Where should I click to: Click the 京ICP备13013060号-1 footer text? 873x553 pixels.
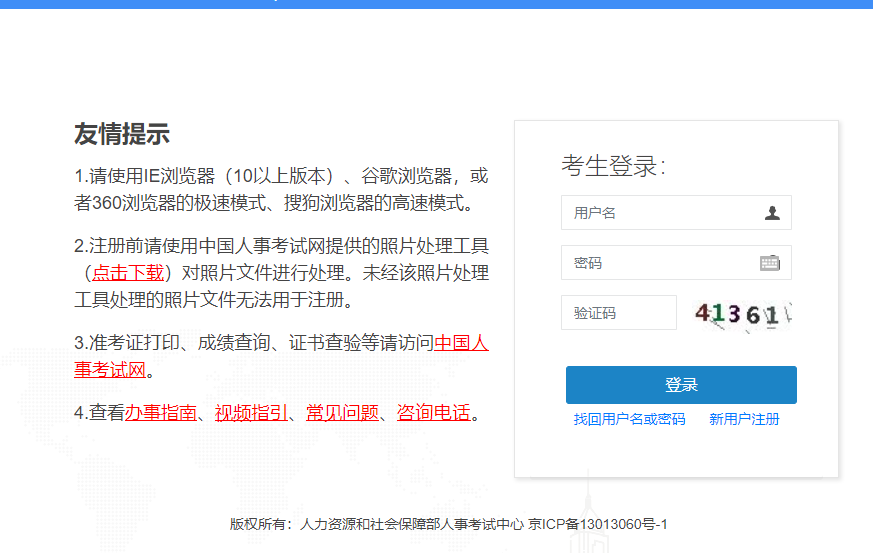(x=598, y=524)
